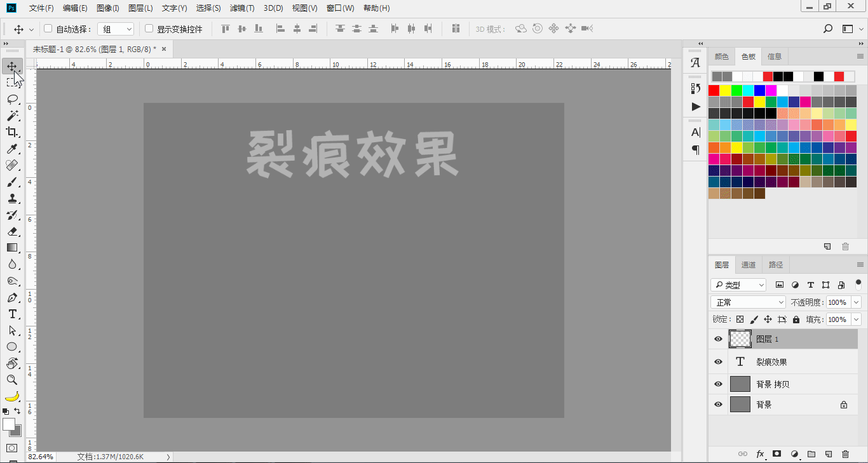This screenshot has width=868, height=463.
Task: Select the Zoom tool
Action: [x=12, y=380]
